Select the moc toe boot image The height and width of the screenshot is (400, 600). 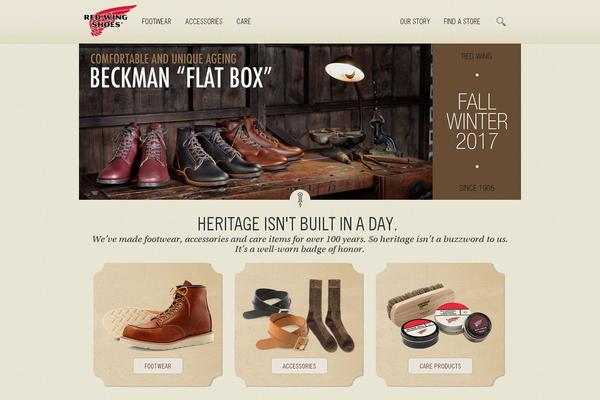[x=159, y=316]
